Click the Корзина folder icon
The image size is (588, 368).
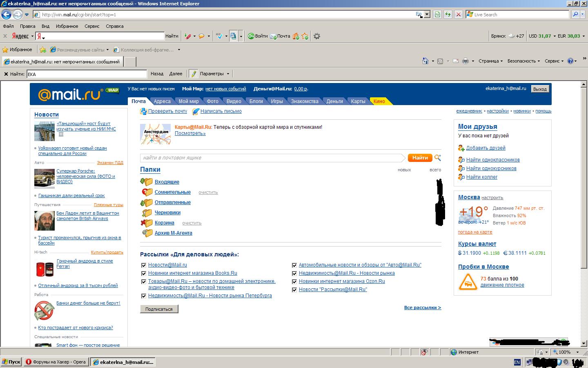[x=146, y=223]
